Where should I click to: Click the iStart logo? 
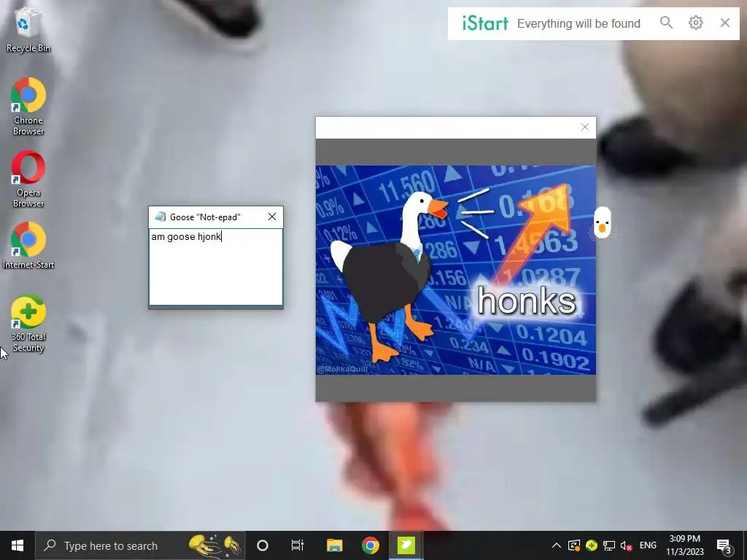pos(485,23)
